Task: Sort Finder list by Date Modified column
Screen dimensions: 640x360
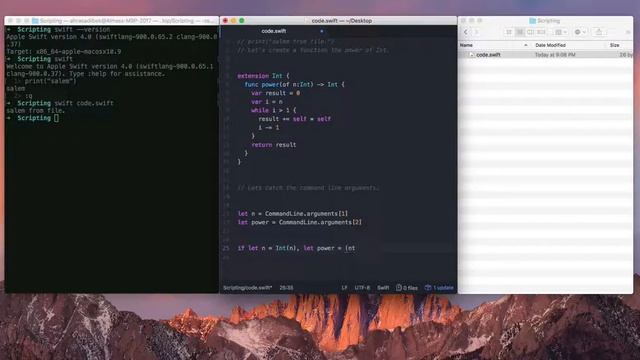Action: [550, 45]
